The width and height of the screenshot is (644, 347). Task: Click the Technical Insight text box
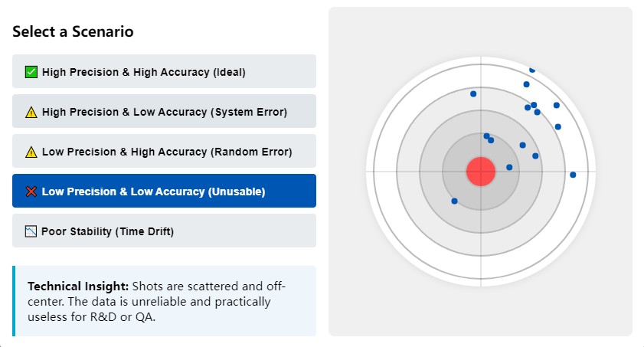[164, 301]
